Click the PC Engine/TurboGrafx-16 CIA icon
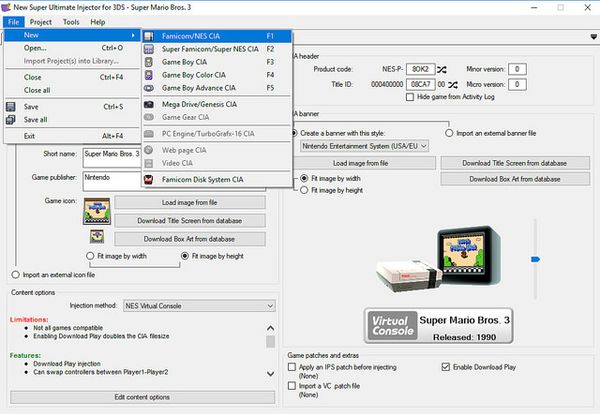This screenshot has width=600, height=414. (x=149, y=134)
